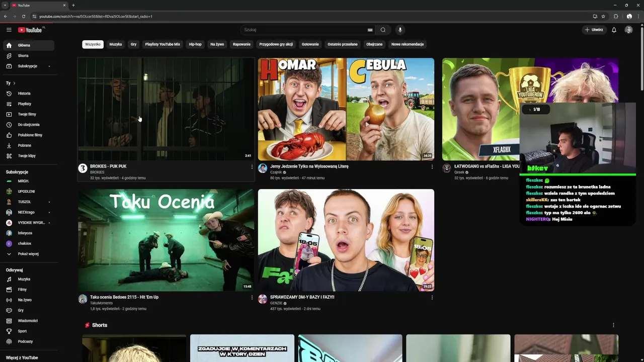Click the Utwórz create button
Image resolution: width=644 pixels, height=362 pixels.
pyautogui.click(x=594, y=30)
